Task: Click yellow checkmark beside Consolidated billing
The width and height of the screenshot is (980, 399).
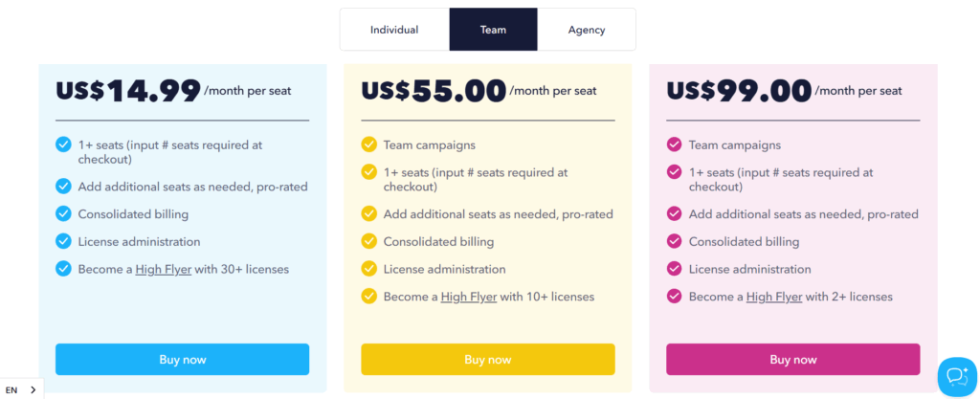Action: [x=368, y=242]
